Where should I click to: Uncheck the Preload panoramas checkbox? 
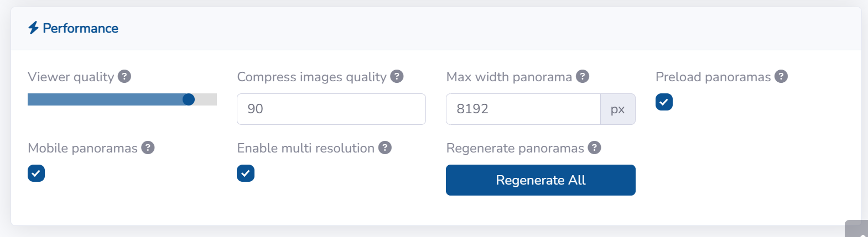tap(664, 102)
